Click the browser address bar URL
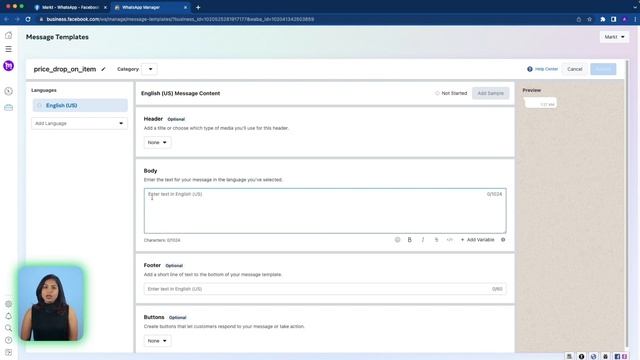This screenshot has width=640, height=360. 180,19
